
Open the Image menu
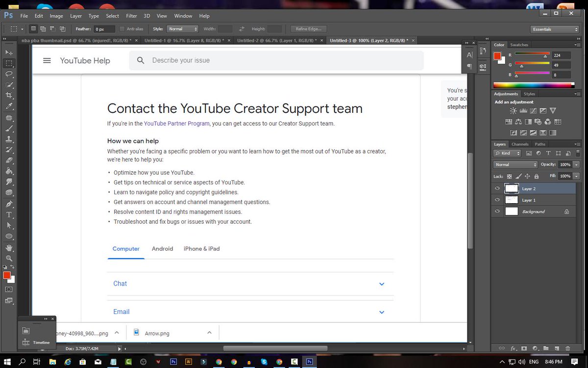(56, 16)
